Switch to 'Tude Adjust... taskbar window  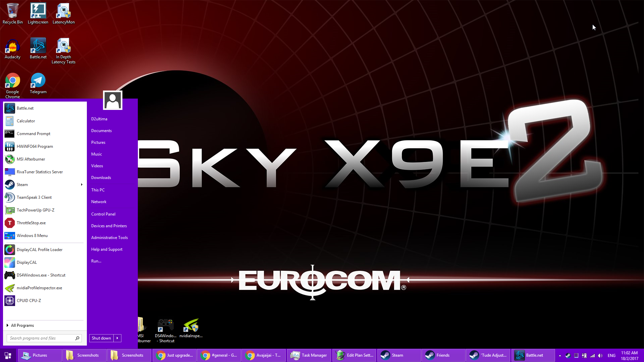[488, 355]
